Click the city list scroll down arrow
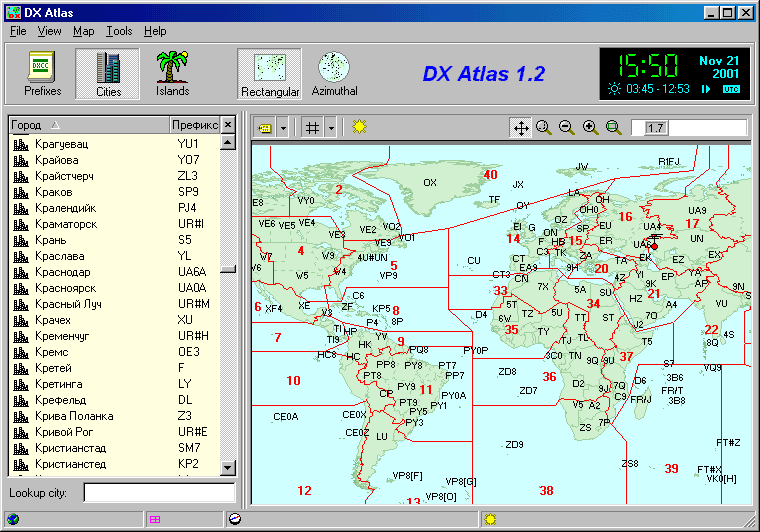This screenshot has height=532, width=760. point(228,468)
